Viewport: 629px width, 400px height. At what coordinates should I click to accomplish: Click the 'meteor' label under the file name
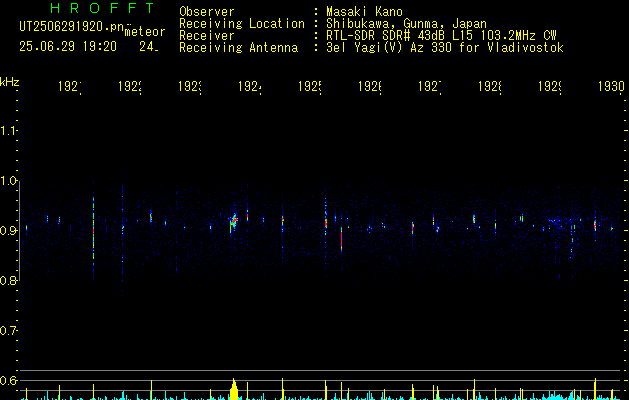145,32
